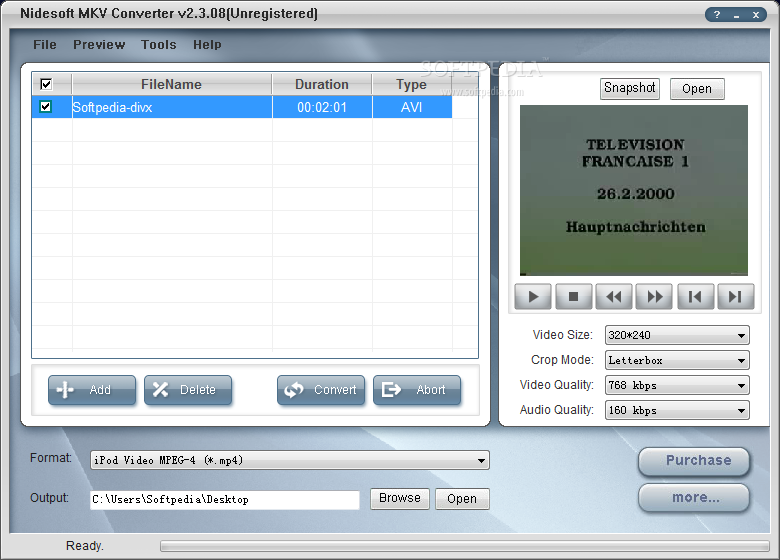
Task: Expand the Crop Mode dropdown
Action: 741,360
